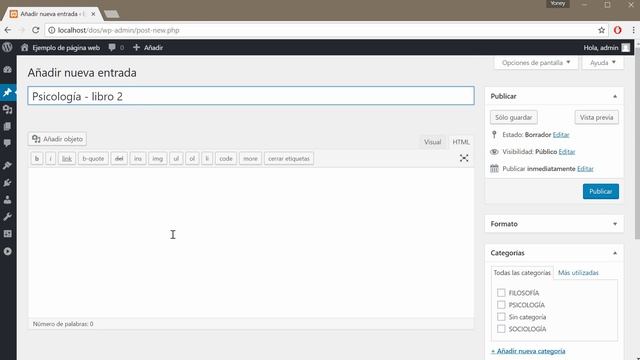This screenshot has height=360, width=640.
Task: Edit the Estado Borrador link
Action: point(561,135)
